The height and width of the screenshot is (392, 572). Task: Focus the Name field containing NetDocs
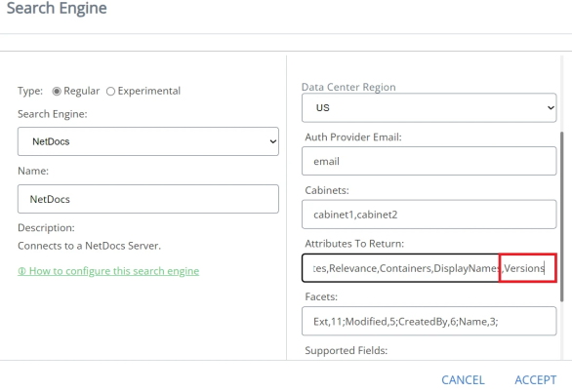148,199
